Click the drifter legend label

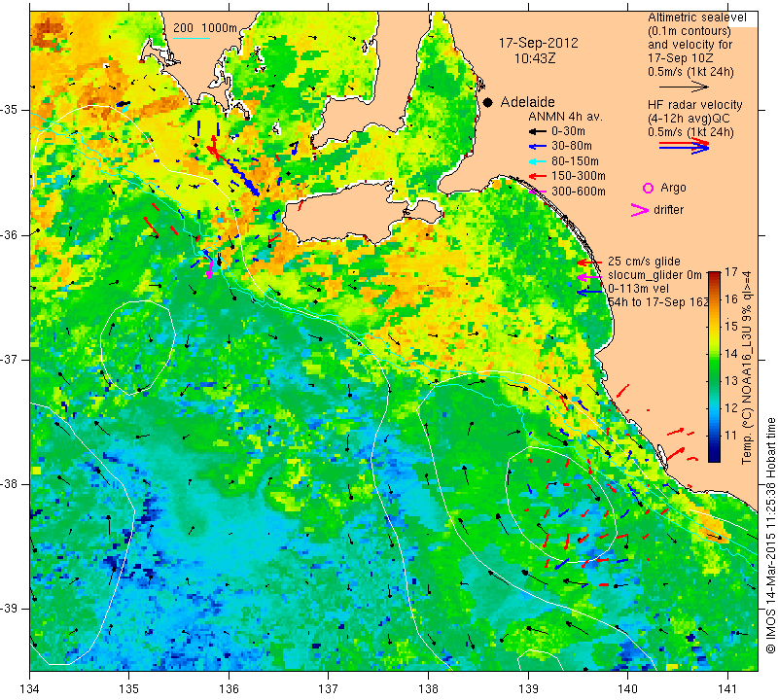(x=668, y=210)
